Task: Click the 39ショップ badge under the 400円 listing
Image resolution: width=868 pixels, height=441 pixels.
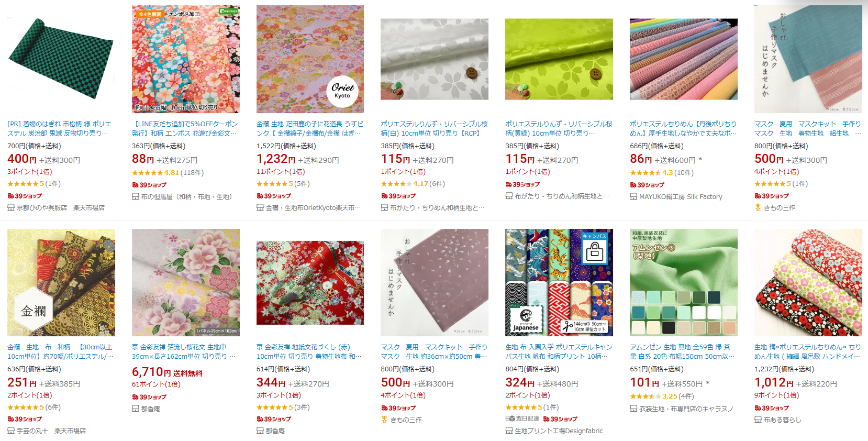Action: pyautogui.click(x=25, y=196)
